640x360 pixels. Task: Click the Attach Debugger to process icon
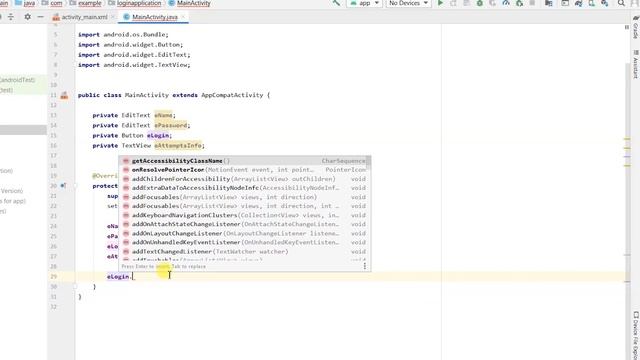point(519,3)
